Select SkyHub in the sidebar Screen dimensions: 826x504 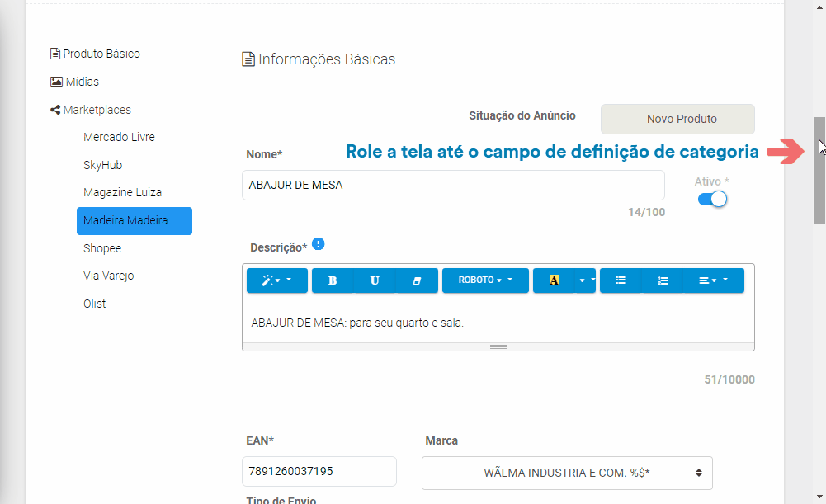(x=102, y=165)
